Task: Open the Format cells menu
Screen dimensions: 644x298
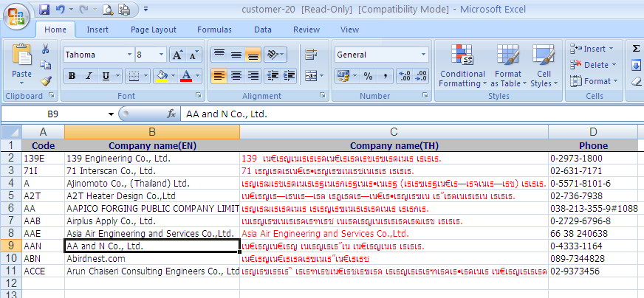Action: click(594, 81)
